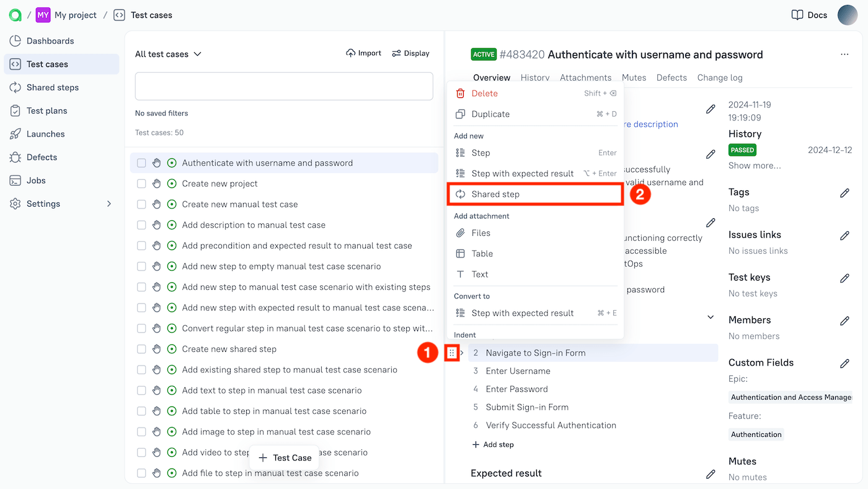Check the 'Create new shared step' checkbox
Viewport: 868px width, 489px height.
(x=141, y=349)
